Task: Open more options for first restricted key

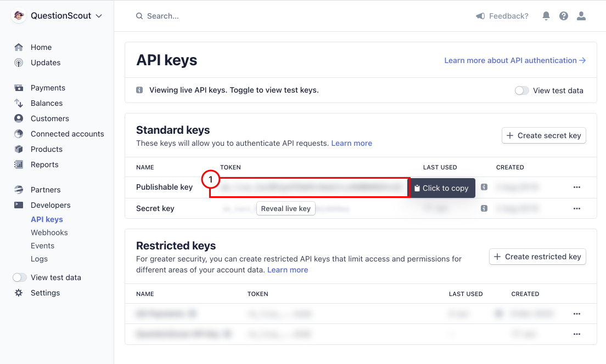Action: 576,314
